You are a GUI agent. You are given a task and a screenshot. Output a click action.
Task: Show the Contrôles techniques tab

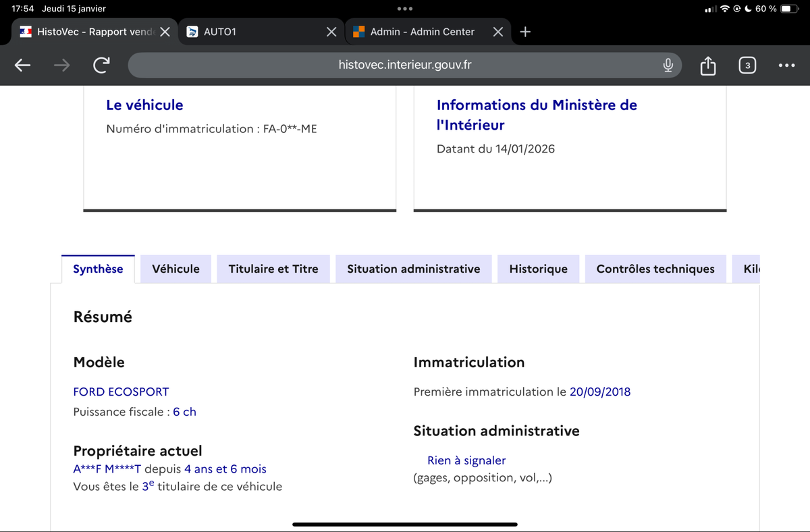point(655,269)
